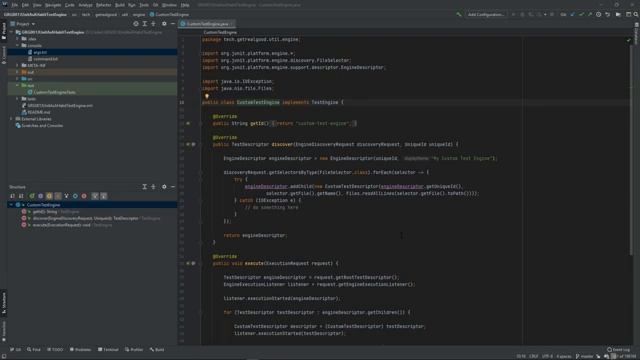The image size is (640, 360).
Task: Click the Git Push arrow icon
Action: tap(590, 14)
